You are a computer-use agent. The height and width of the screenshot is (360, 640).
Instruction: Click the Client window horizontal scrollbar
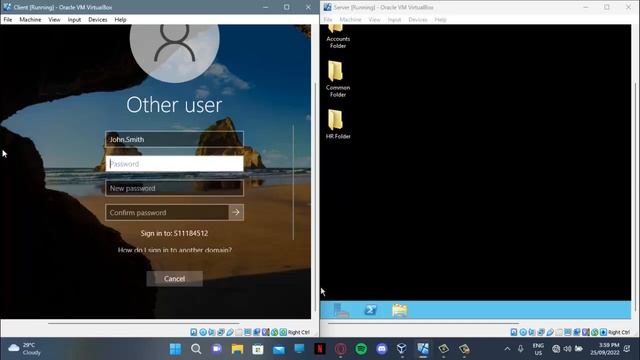(x=144, y=323)
